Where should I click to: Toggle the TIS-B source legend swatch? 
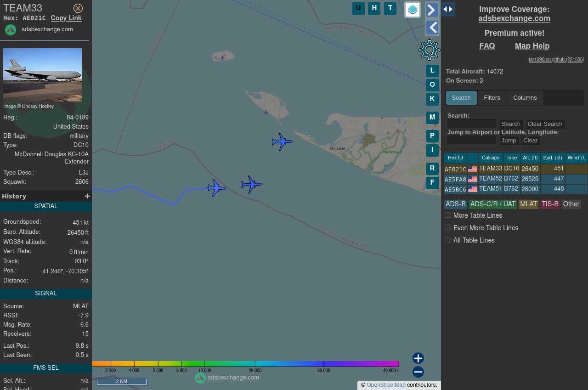(550, 204)
